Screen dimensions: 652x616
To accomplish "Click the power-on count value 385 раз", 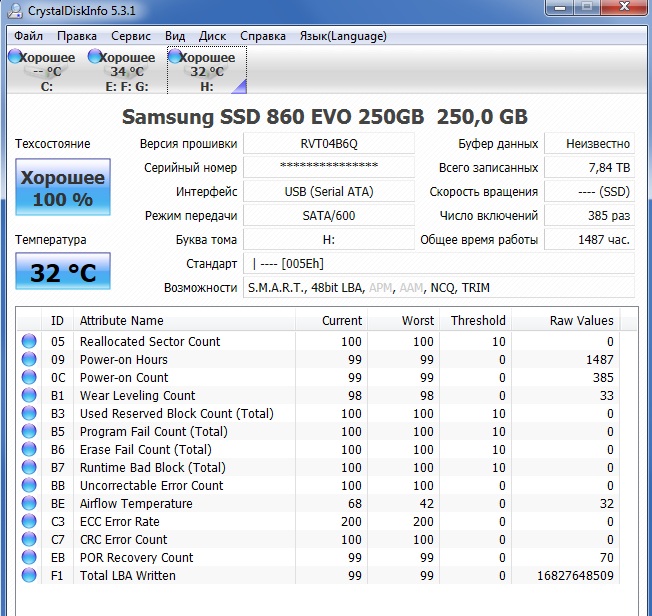I will pos(589,215).
